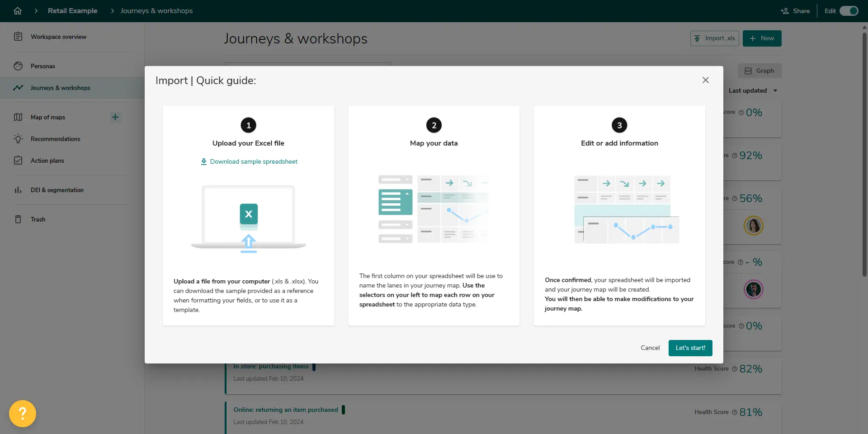Click the home icon in the breadcrumb

(x=18, y=10)
